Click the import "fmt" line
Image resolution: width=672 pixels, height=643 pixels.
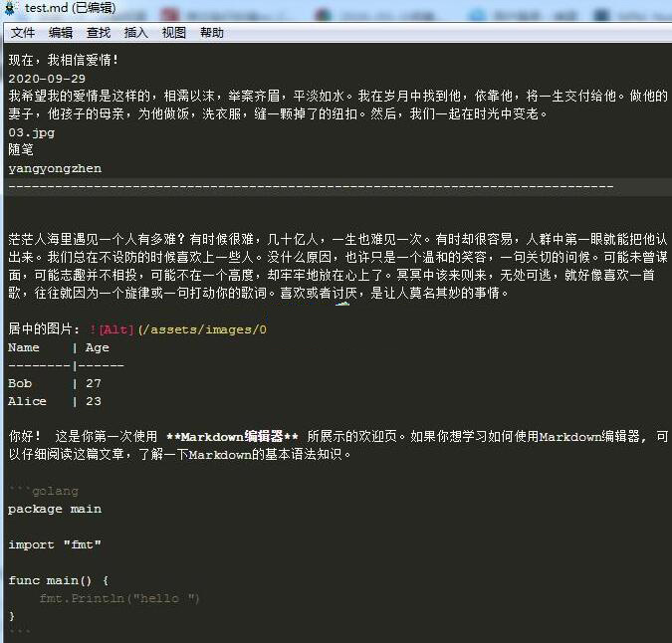click(55, 544)
